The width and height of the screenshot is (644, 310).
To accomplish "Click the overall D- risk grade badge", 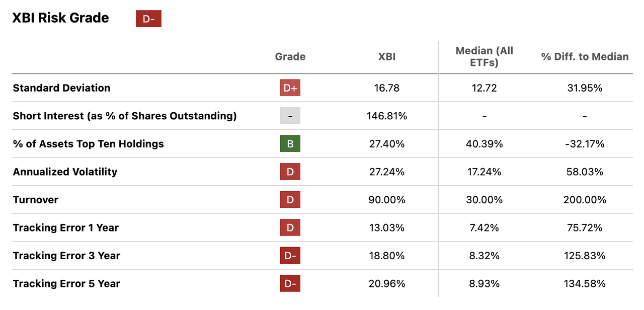I will pyautogui.click(x=148, y=19).
